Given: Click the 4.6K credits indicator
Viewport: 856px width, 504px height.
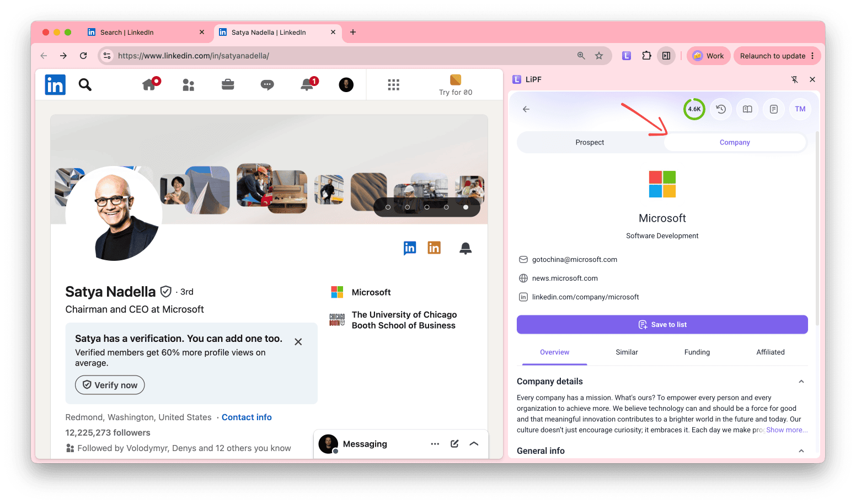Looking at the screenshot, I should 694,109.
